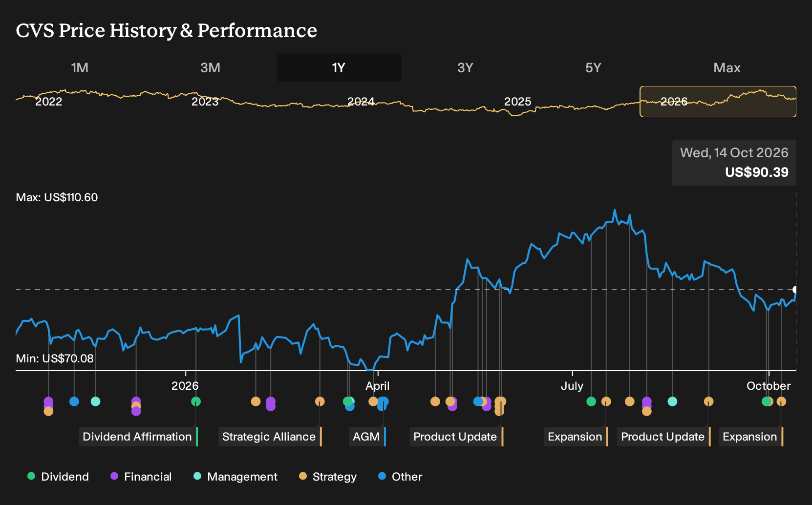Click the teal management marker after July

pos(672,401)
